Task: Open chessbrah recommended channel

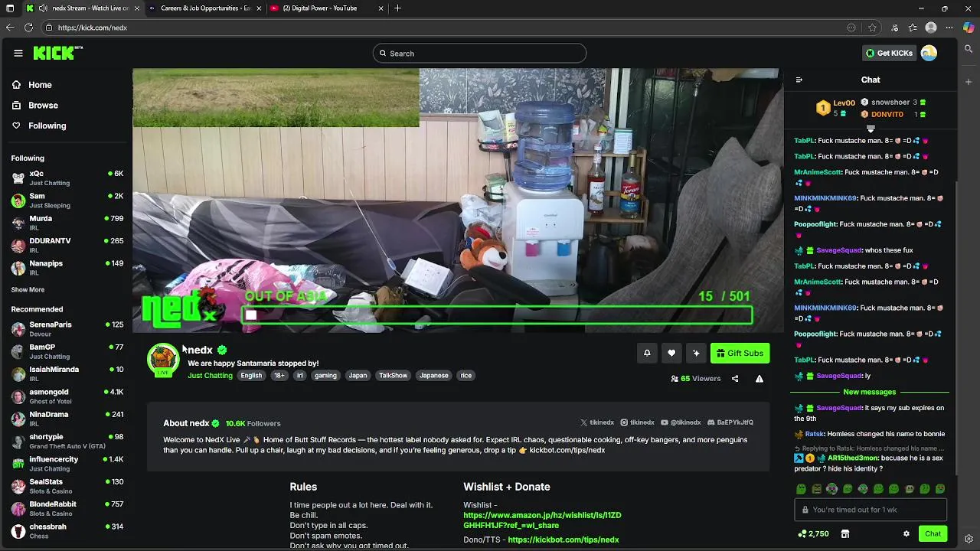Action: point(67,531)
